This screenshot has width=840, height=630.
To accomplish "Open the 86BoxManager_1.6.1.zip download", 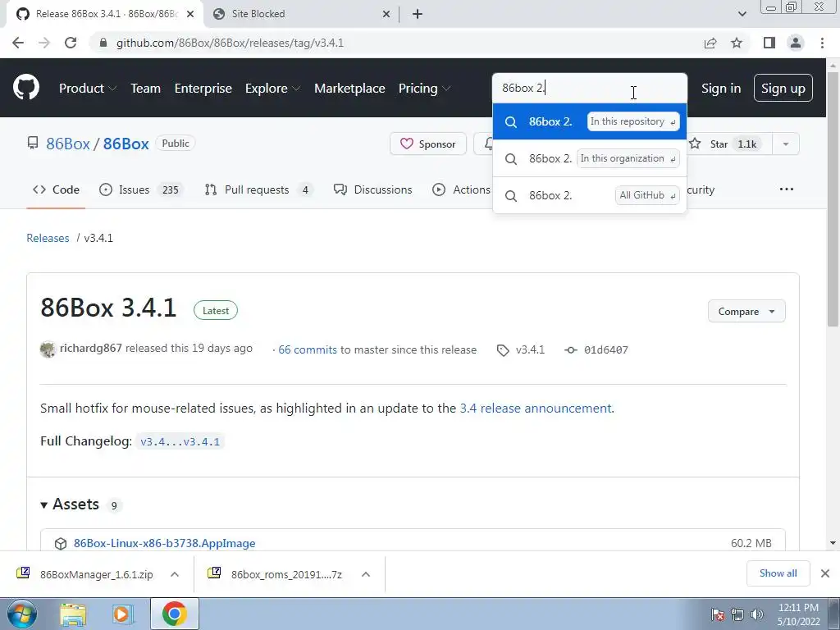I will (x=97, y=575).
